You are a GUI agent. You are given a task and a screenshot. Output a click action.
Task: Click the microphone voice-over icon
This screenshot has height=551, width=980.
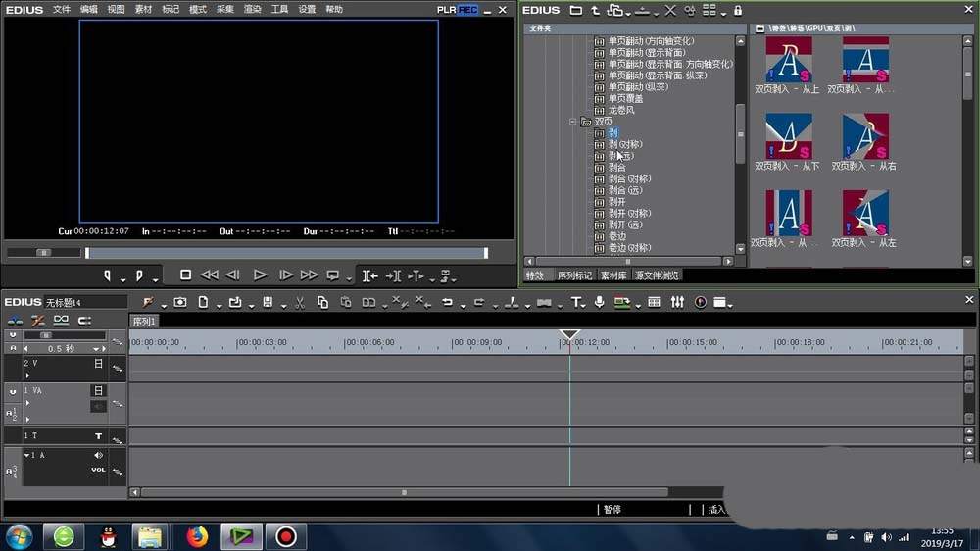click(x=599, y=302)
